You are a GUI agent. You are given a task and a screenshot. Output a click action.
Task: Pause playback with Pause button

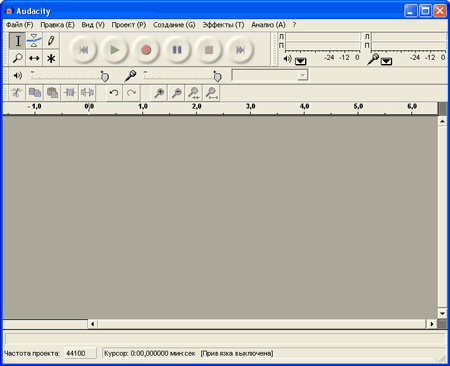pos(177,50)
